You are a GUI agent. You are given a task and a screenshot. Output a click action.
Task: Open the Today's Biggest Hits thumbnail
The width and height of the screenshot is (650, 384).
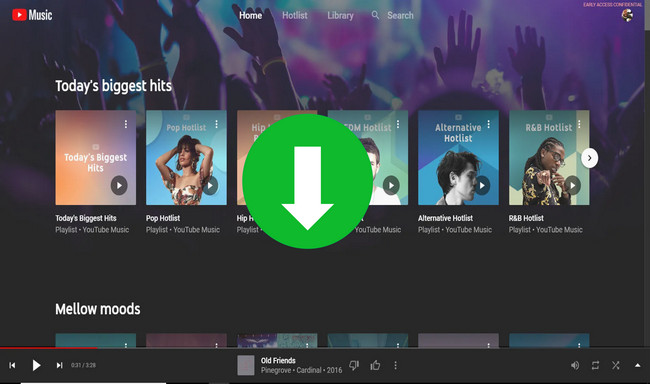tap(95, 158)
